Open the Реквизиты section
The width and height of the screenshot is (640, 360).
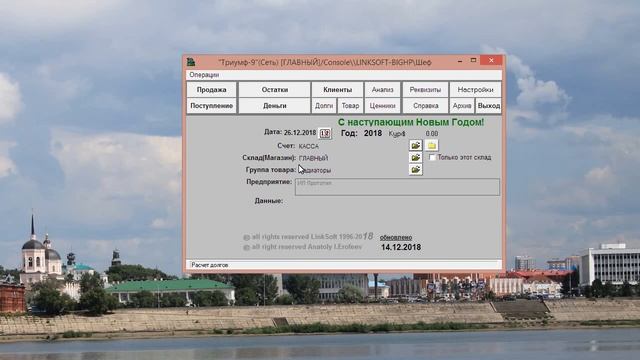(x=425, y=90)
